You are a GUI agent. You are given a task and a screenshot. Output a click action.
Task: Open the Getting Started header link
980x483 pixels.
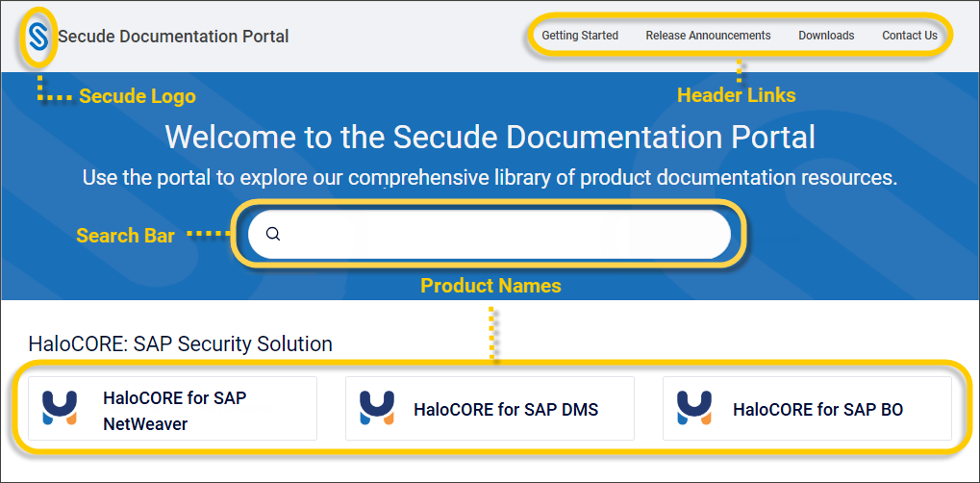(580, 36)
